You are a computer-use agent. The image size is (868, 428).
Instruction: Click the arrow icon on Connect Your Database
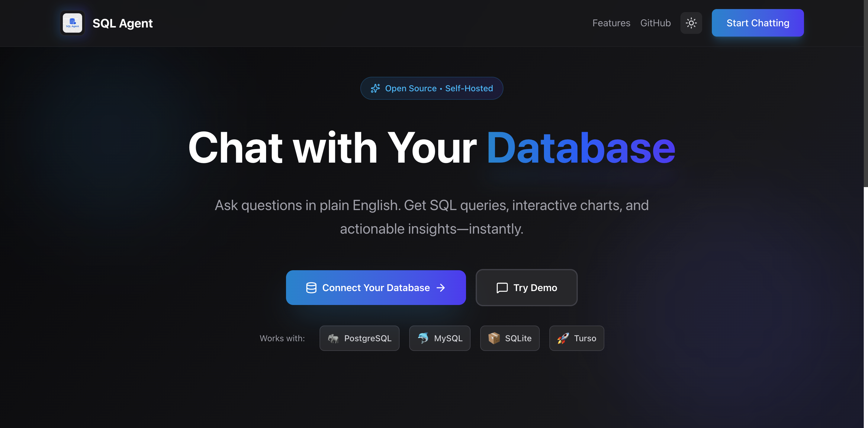pyautogui.click(x=441, y=288)
